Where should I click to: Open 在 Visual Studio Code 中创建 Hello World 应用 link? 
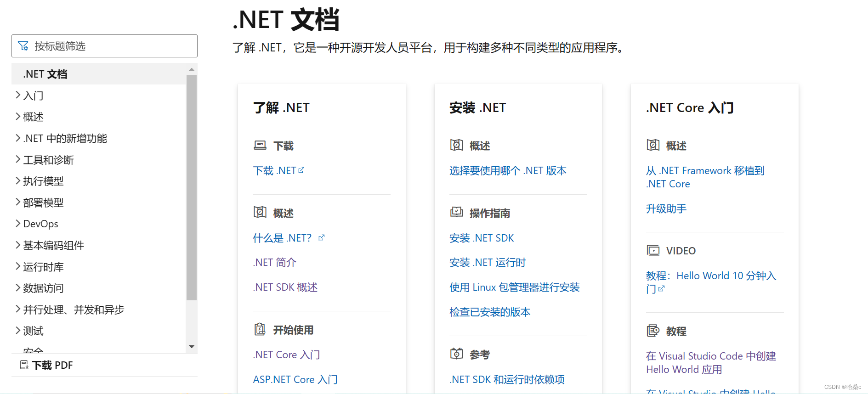point(711,363)
